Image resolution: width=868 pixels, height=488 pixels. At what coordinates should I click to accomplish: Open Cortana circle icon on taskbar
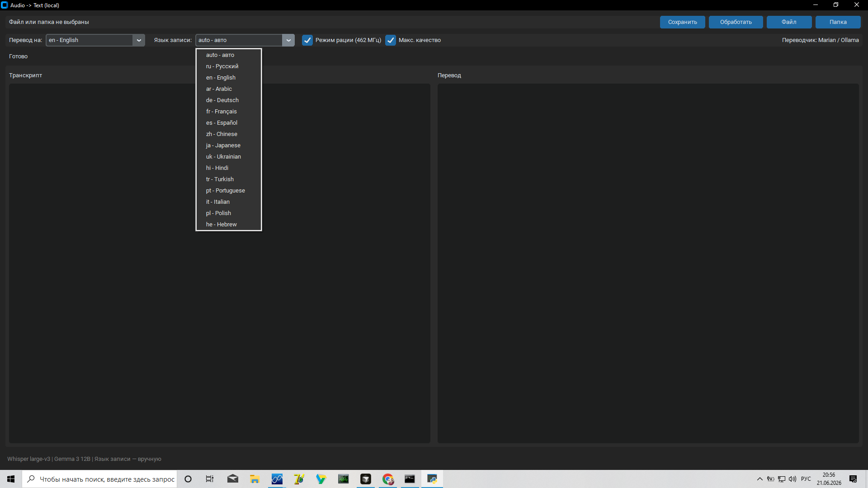pyautogui.click(x=188, y=479)
